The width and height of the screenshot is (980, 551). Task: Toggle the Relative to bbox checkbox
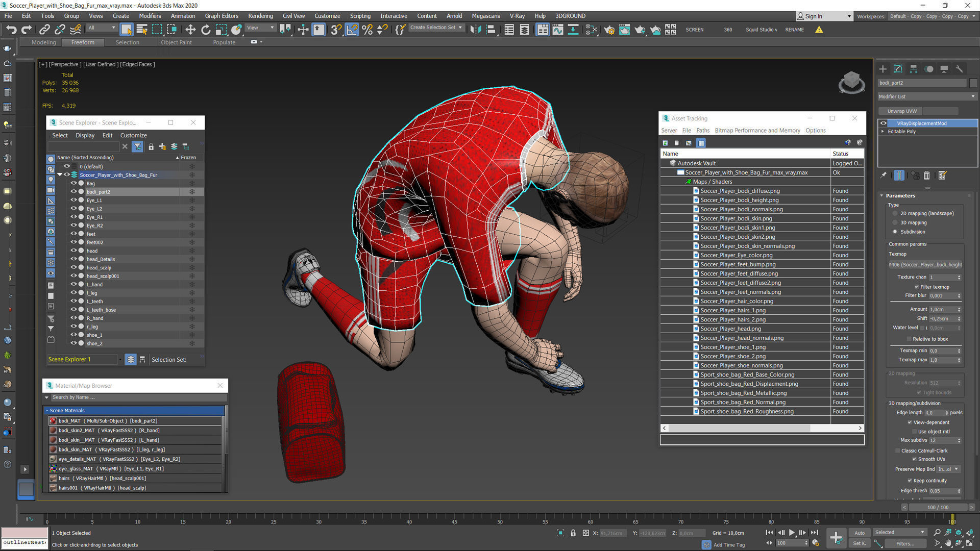(x=909, y=339)
